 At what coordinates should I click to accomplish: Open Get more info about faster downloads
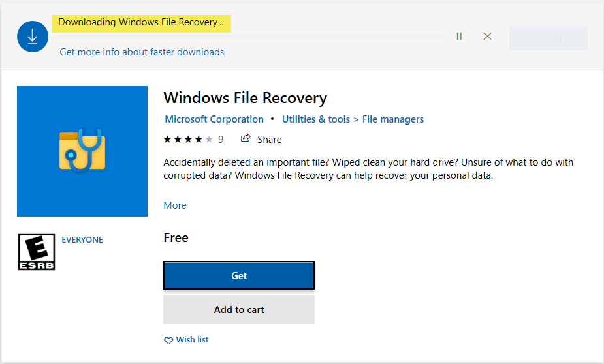[x=142, y=52]
